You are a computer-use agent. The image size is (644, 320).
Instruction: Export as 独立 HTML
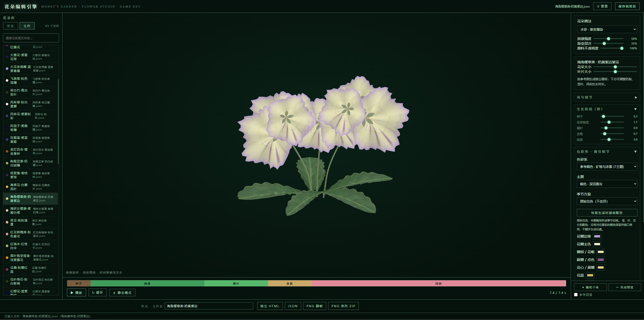click(270, 306)
